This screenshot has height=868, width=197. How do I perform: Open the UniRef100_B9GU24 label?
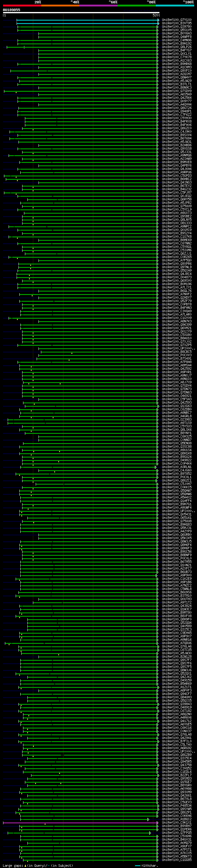click(x=177, y=457)
